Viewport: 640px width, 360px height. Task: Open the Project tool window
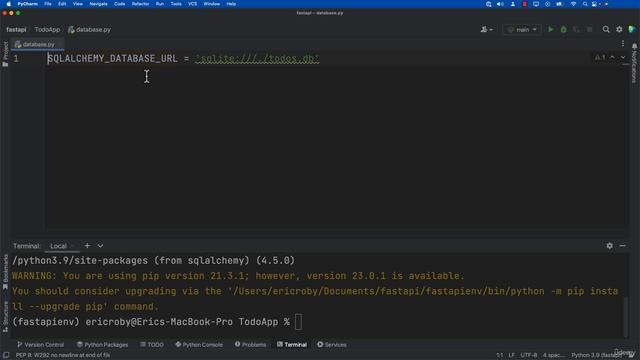5,54
